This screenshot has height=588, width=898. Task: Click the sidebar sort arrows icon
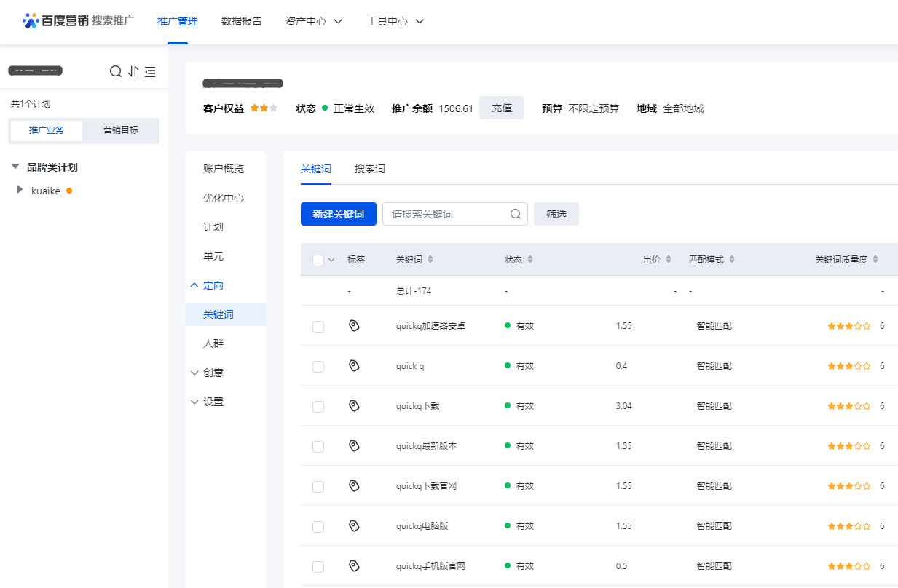pos(133,71)
